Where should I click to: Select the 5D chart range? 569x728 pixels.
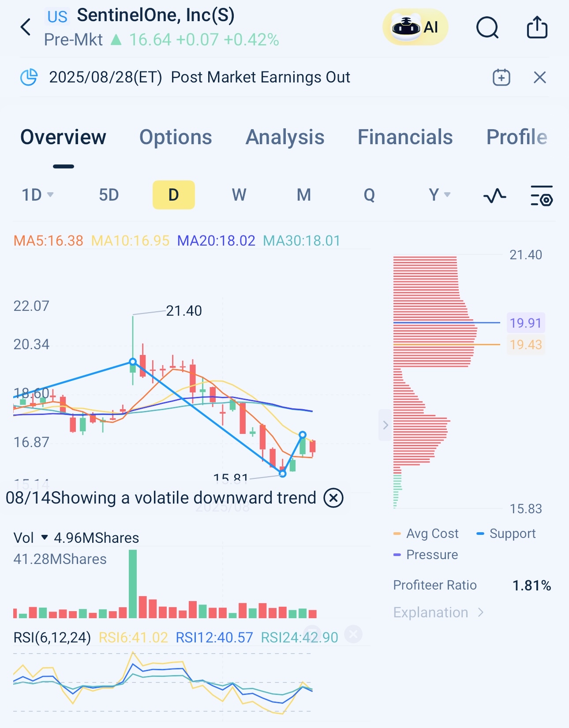[x=109, y=195]
